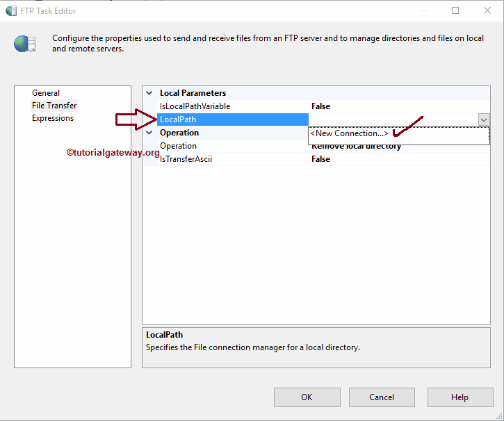This screenshot has width=504, height=421.
Task: Click the FTP server globe icon beside description
Action: click(25, 44)
